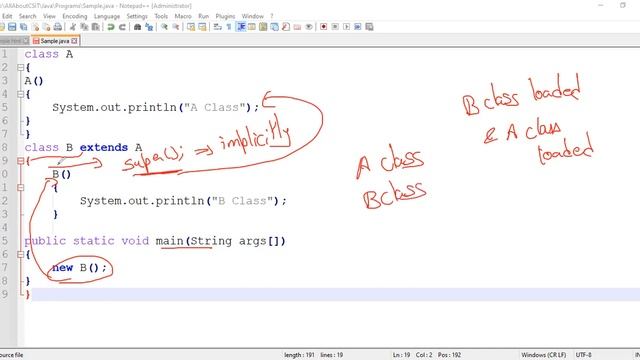640x360 pixels.
Task: Click the 'Pos : 192' status entry
Action: (x=449, y=355)
